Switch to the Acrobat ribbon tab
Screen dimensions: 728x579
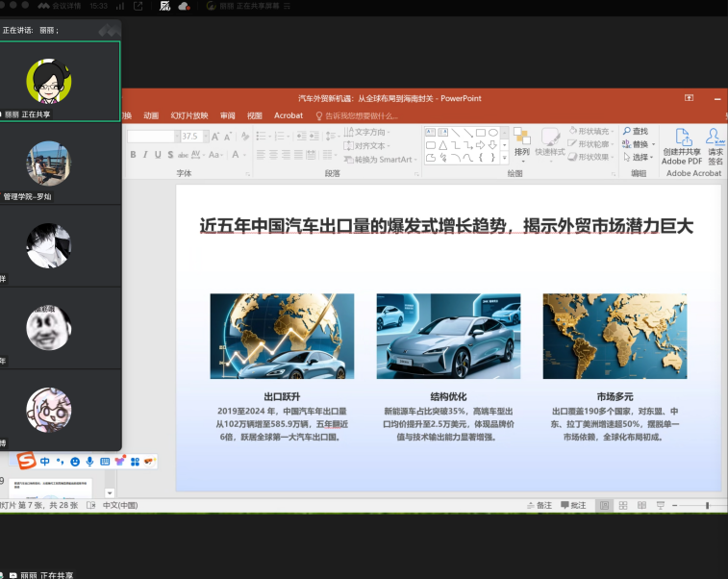coord(289,115)
